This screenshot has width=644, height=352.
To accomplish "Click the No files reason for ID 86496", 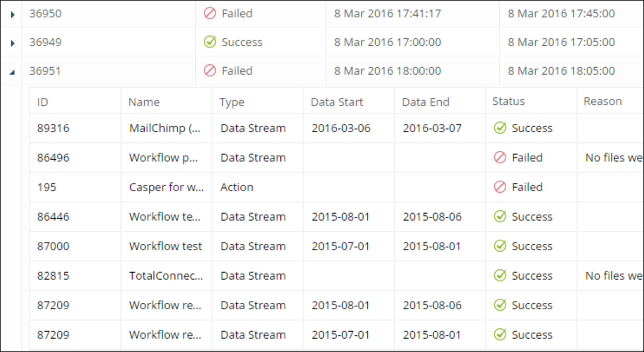I will [x=614, y=157].
